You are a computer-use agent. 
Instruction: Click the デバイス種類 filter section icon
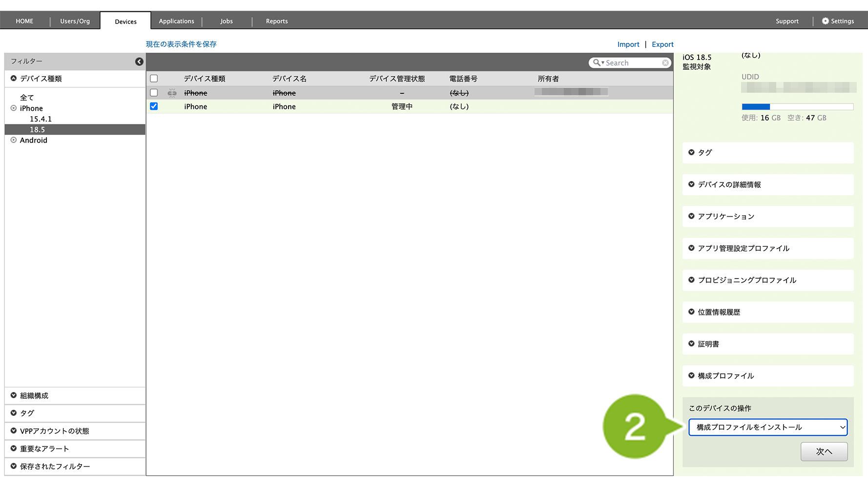point(14,79)
